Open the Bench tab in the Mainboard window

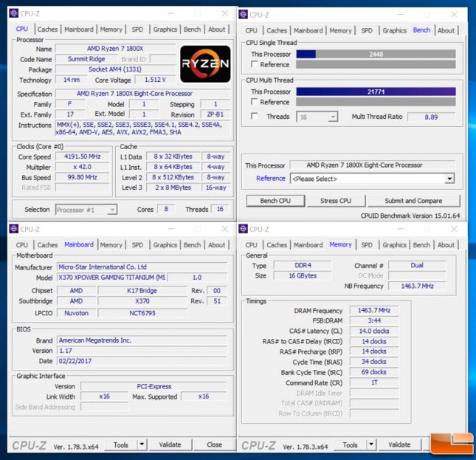pos(192,245)
